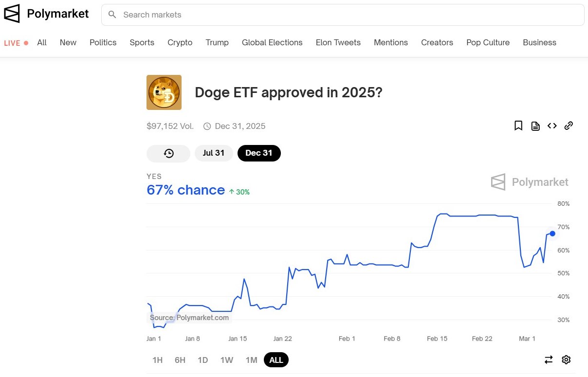This screenshot has width=588, height=377.
Task: Copy the market link icon
Action: [569, 126]
